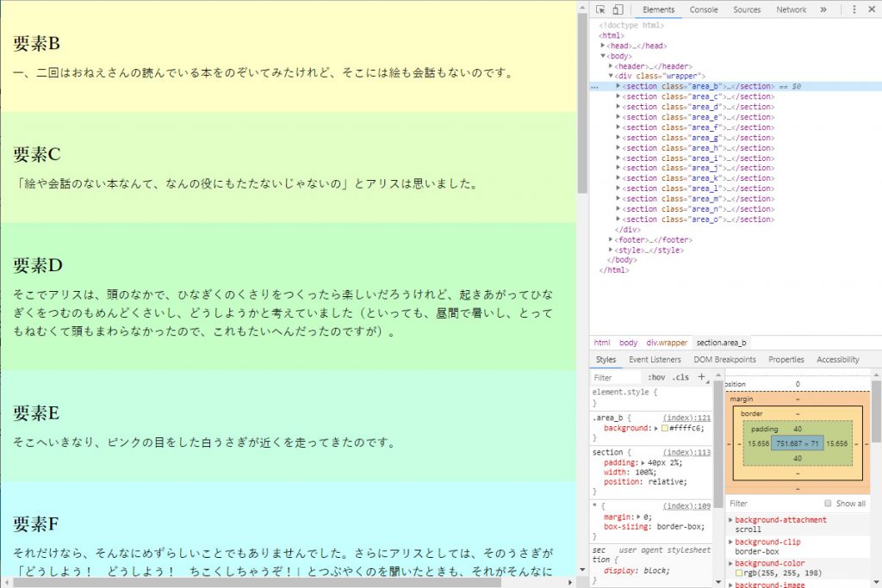
Task: Show the Properties tab
Action: point(786,360)
